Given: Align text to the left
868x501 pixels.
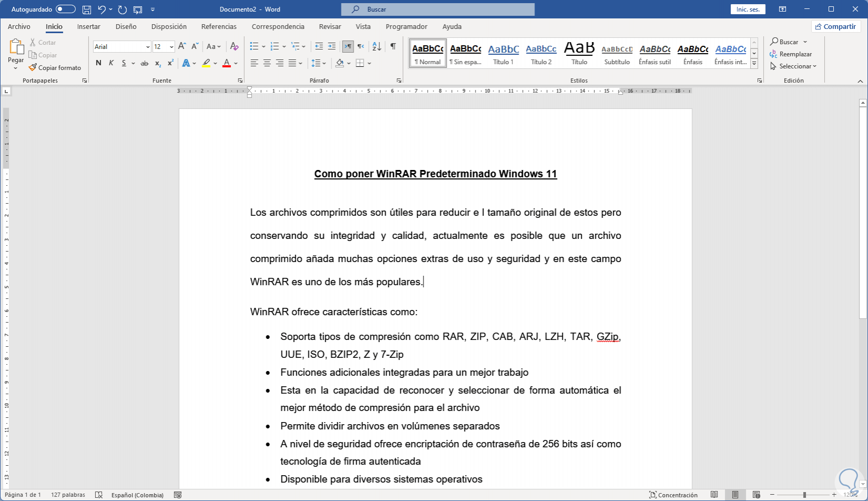Looking at the screenshot, I should 254,63.
